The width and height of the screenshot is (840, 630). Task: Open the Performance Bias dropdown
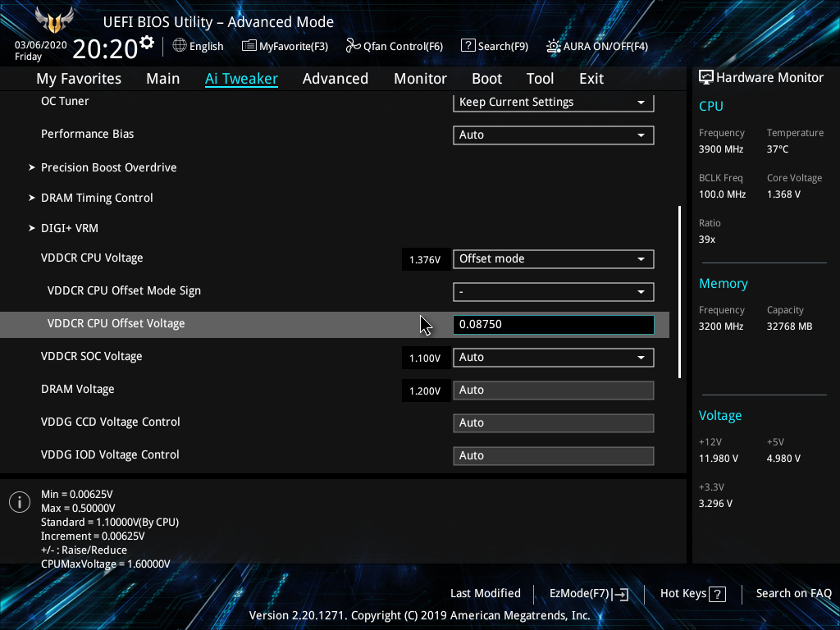[x=554, y=135]
